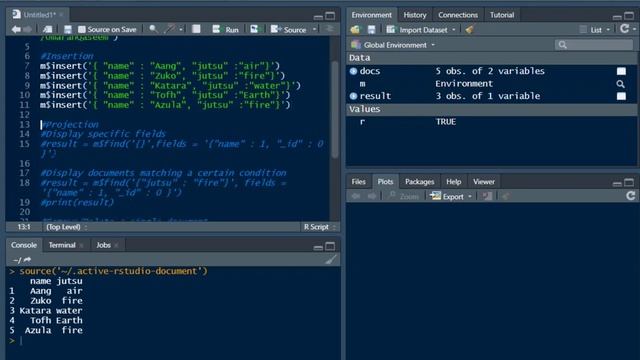640x360 pixels.
Task: Show editor in new window icon
Action: [48, 29]
